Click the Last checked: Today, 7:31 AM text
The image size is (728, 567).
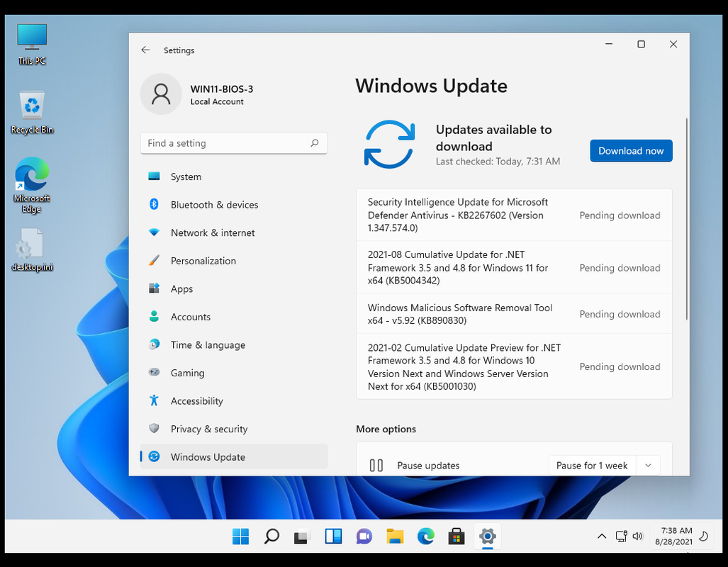click(x=498, y=161)
